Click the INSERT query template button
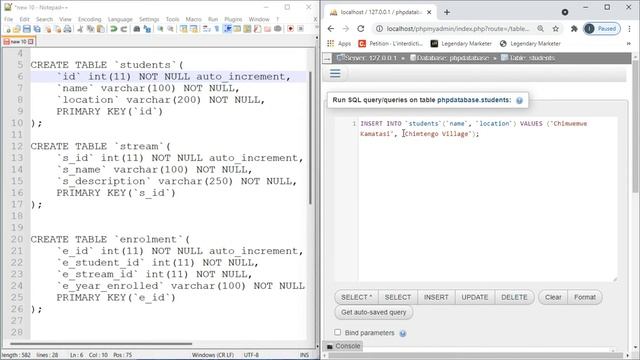Viewport: 640px width, 360px height. tap(436, 297)
